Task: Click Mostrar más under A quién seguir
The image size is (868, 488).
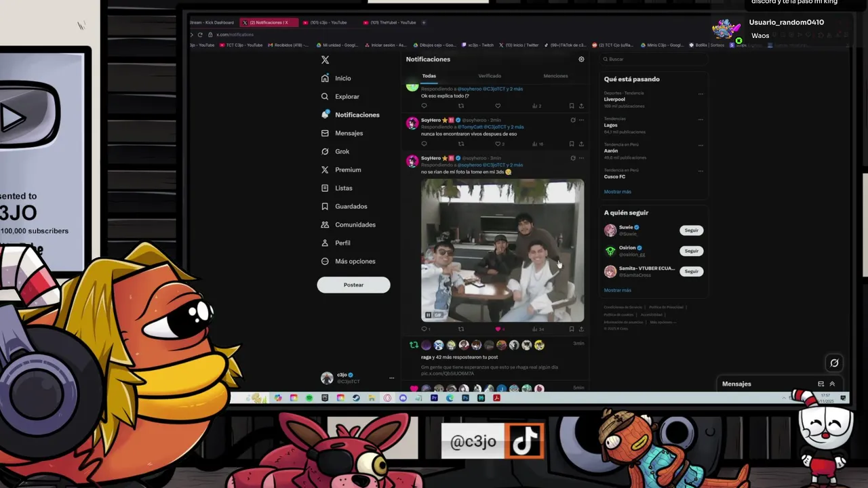Action: pos(617,290)
